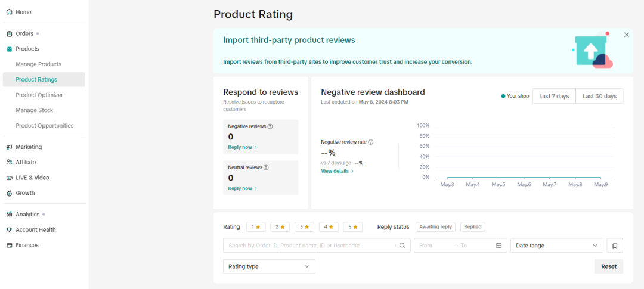Click the Home icon in sidebar
644x289 pixels.
click(x=9, y=12)
